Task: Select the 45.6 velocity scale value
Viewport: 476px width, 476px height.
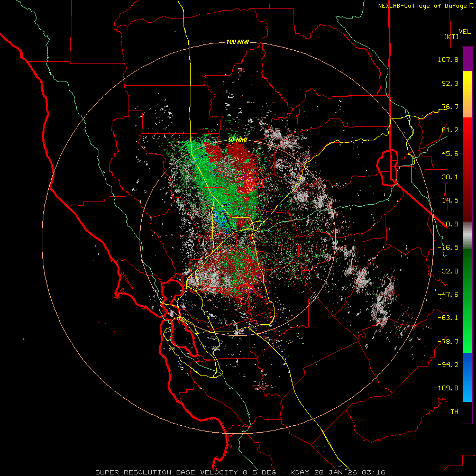Action: 450,153
